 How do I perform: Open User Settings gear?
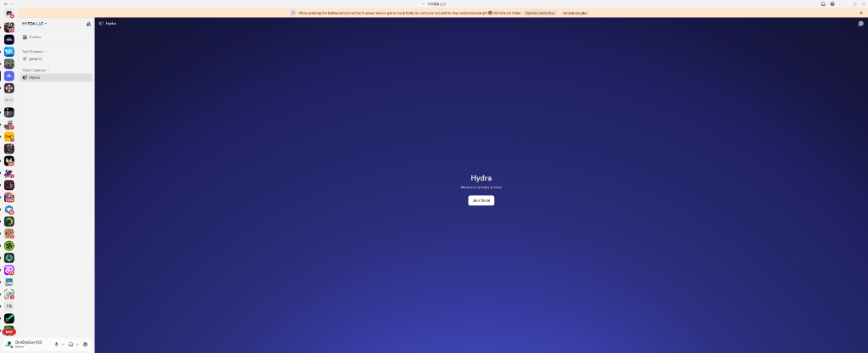86,345
